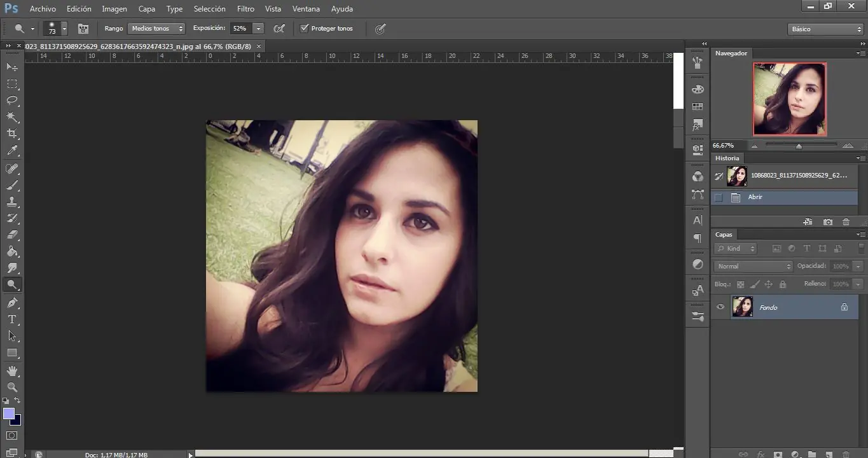
Task: Enable airbrush mode in options bar
Action: pos(279,29)
